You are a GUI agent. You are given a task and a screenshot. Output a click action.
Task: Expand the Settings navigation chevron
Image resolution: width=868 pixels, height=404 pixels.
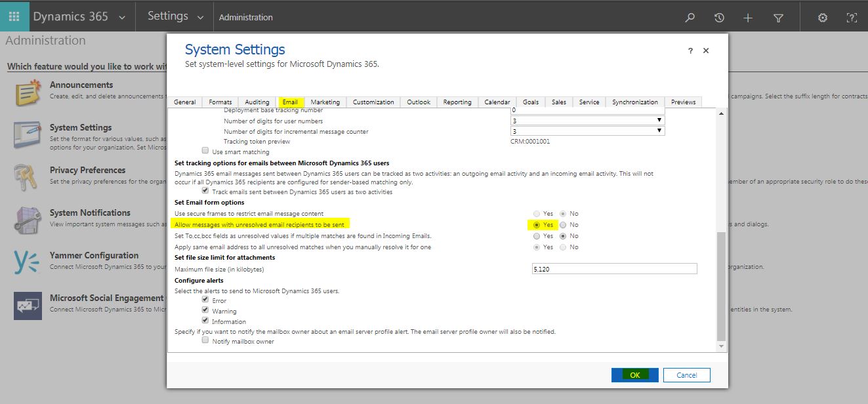pos(200,18)
